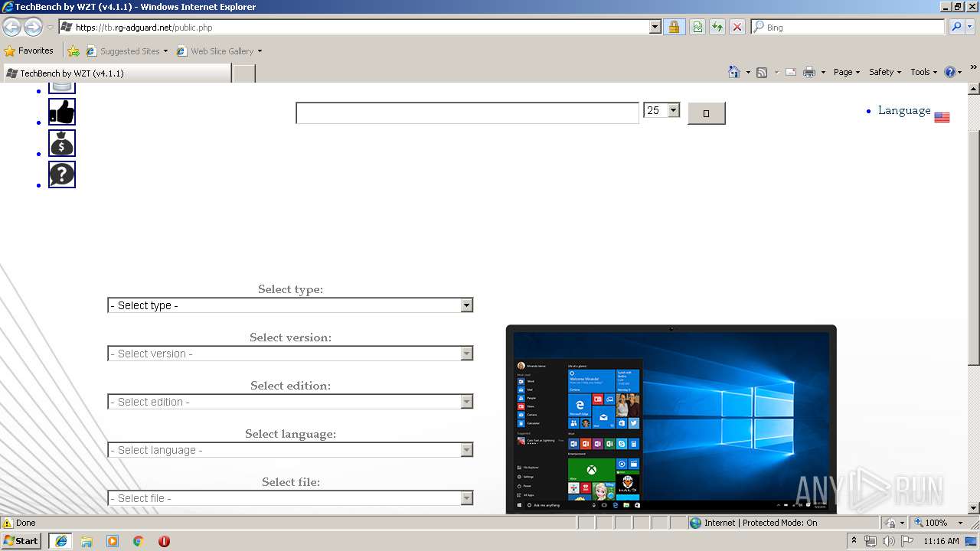Click the Refresh page icon
980x551 pixels.
click(x=717, y=27)
